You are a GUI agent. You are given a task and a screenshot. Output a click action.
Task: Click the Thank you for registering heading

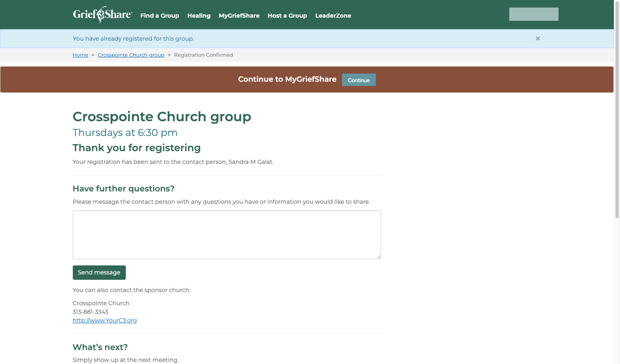pyautogui.click(x=137, y=148)
